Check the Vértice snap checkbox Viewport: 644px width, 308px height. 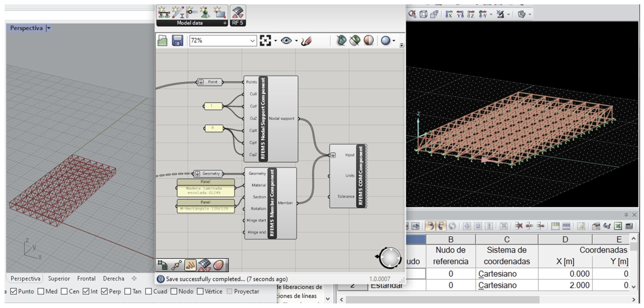pyautogui.click(x=200, y=291)
